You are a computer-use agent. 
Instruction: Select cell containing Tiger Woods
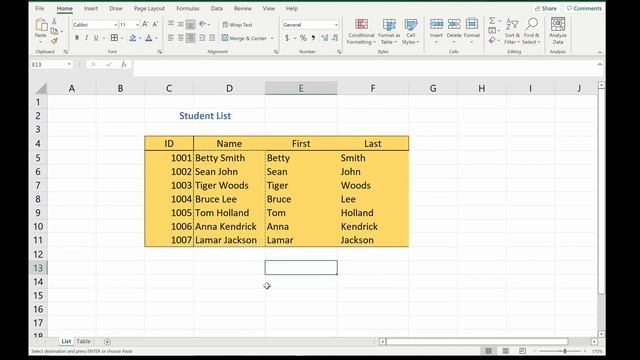pos(229,185)
